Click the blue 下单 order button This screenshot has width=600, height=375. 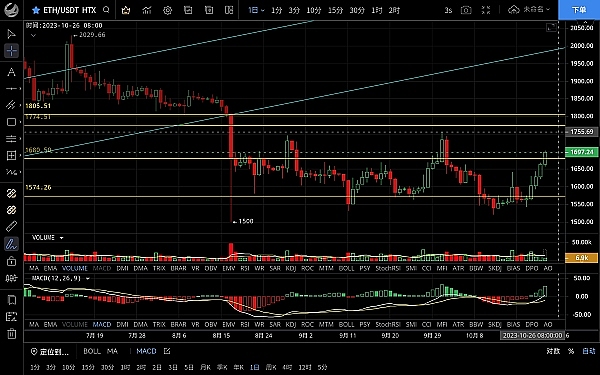[579, 10]
